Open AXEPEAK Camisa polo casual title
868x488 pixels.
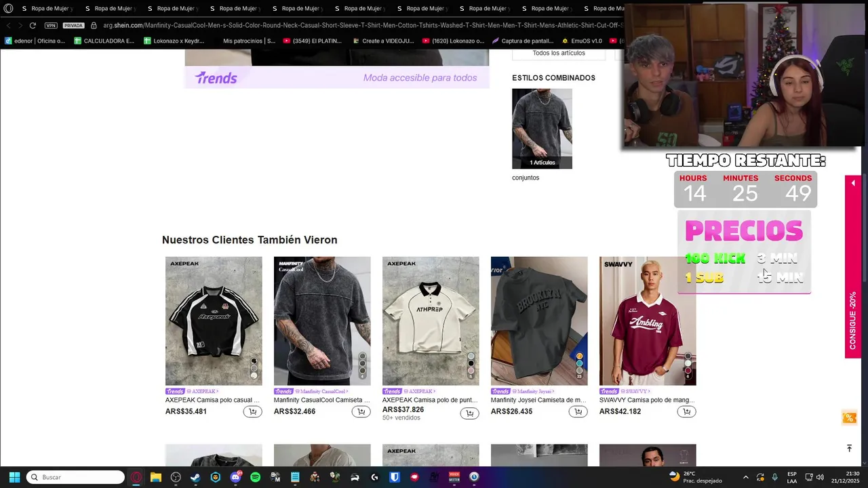(212, 400)
